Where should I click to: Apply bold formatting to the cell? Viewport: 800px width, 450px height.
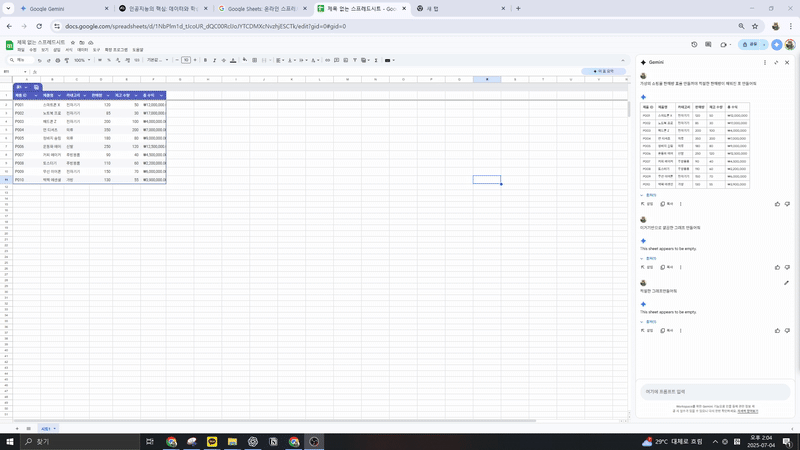click(206, 60)
